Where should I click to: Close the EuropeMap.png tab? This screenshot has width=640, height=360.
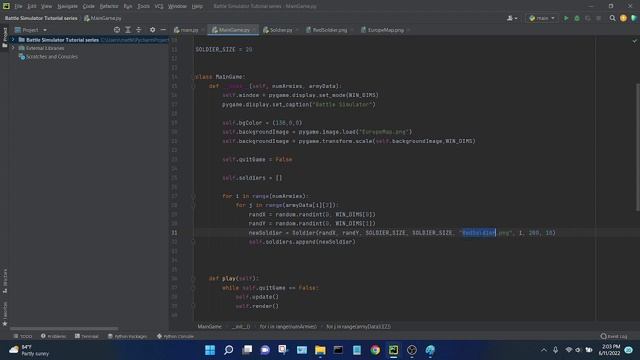click(408, 30)
